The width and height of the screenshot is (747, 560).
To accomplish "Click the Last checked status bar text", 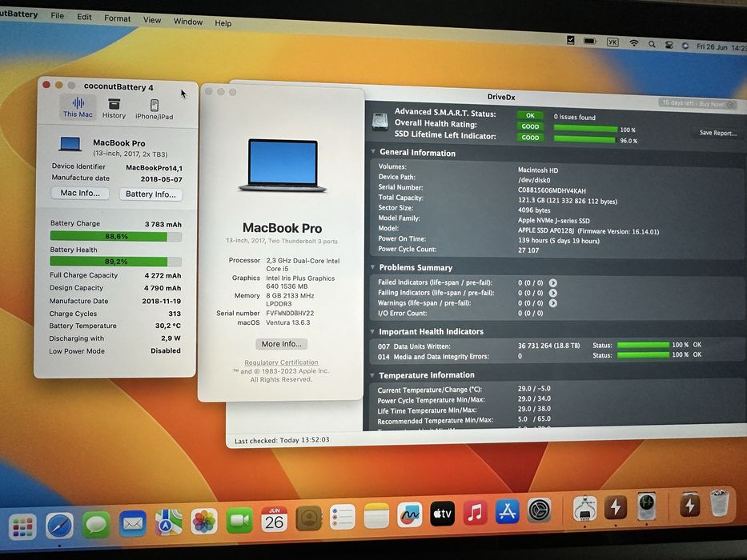I will (x=282, y=440).
